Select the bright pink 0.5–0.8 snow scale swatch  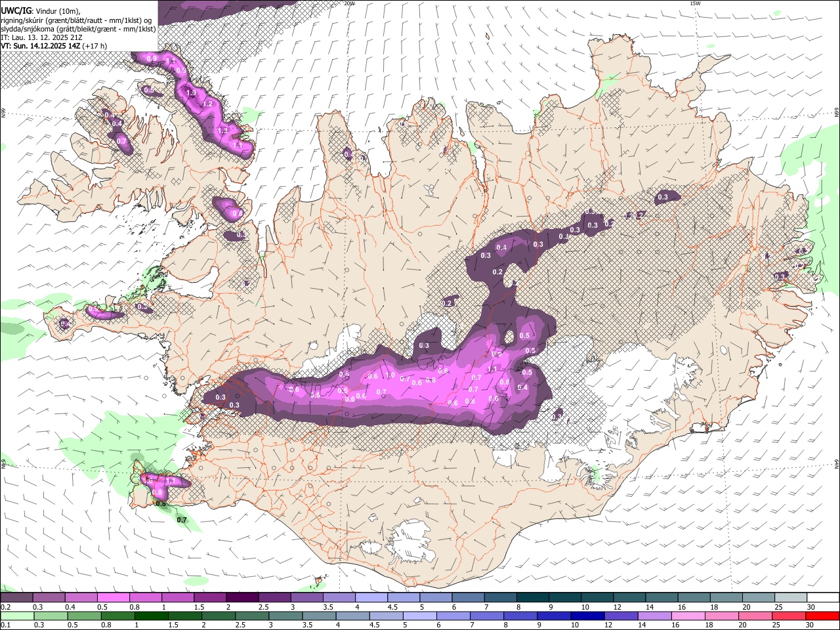pyautogui.click(x=113, y=597)
